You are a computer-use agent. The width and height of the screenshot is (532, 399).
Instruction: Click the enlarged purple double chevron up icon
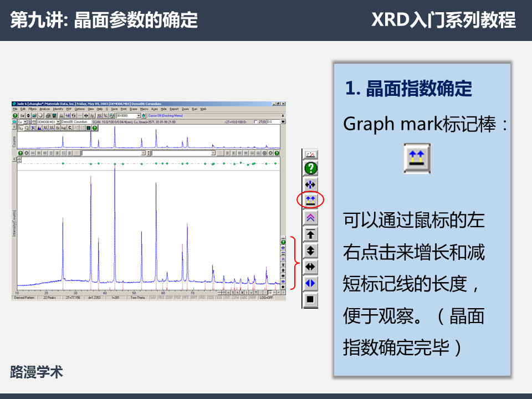pos(310,217)
